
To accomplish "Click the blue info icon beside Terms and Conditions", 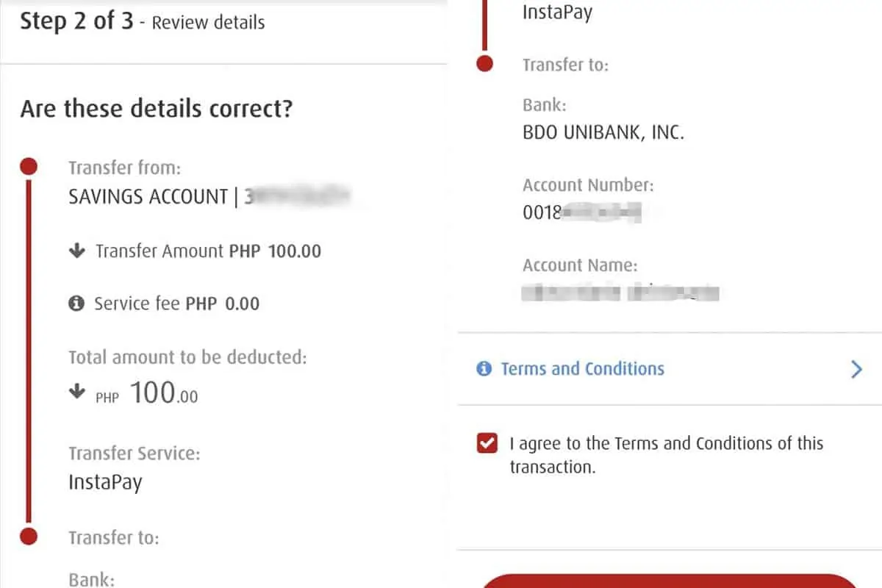I will tap(484, 369).
